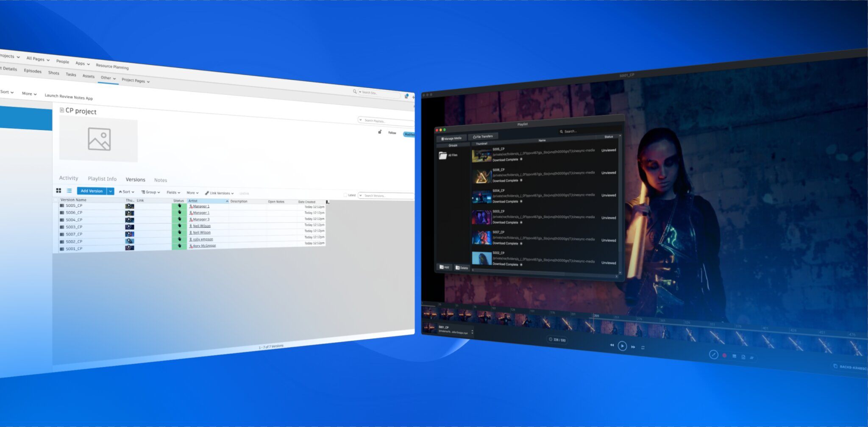Image resolution: width=868 pixels, height=427 pixels.
Task: Click the S006_CP thumbnail in Playlist window
Action: [481, 176]
